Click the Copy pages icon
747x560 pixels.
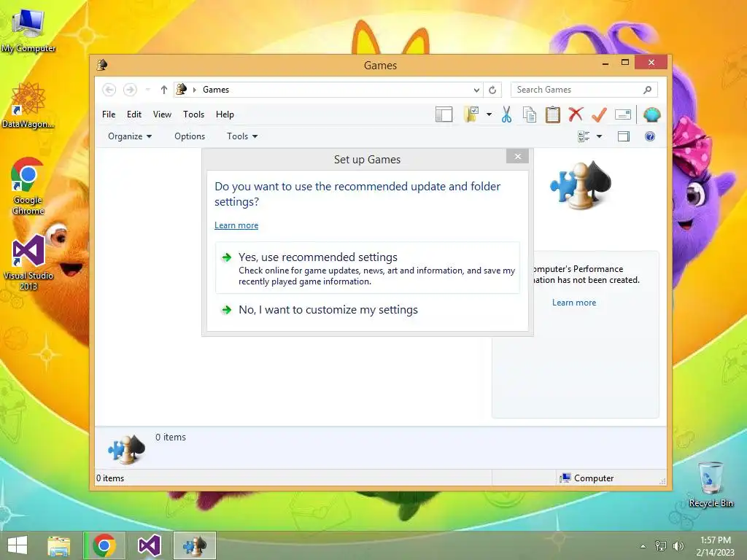[530, 114]
